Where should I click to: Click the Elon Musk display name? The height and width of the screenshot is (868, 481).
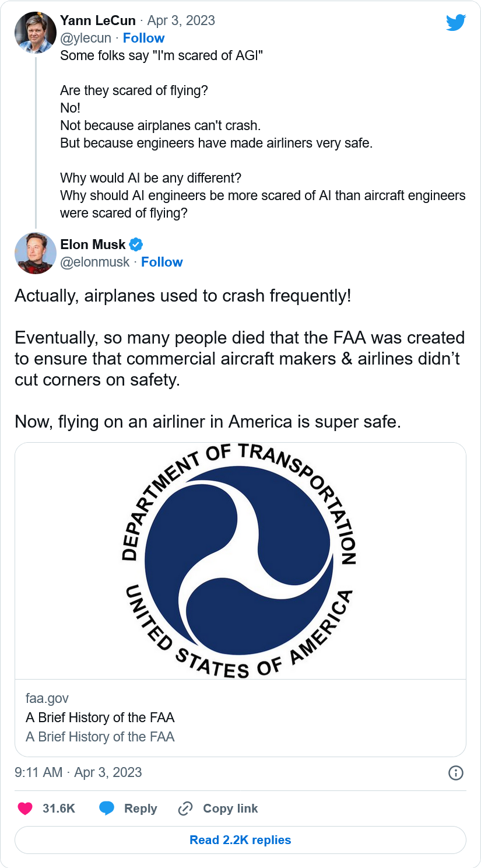click(x=93, y=244)
